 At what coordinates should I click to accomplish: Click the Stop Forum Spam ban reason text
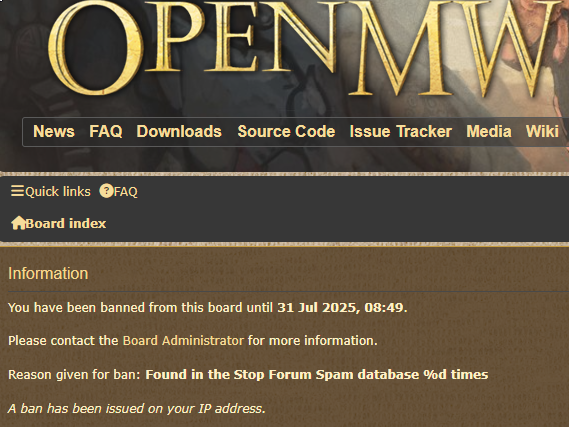click(316, 374)
